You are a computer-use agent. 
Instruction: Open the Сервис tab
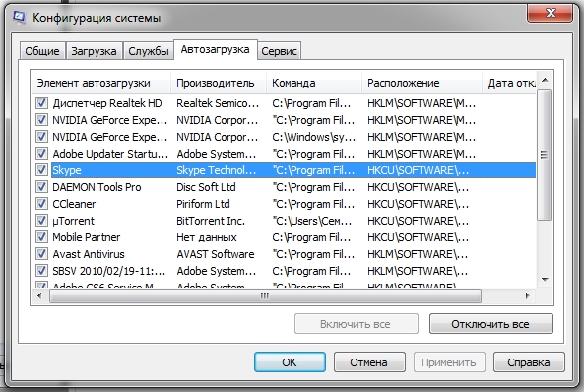coord(279,51)
